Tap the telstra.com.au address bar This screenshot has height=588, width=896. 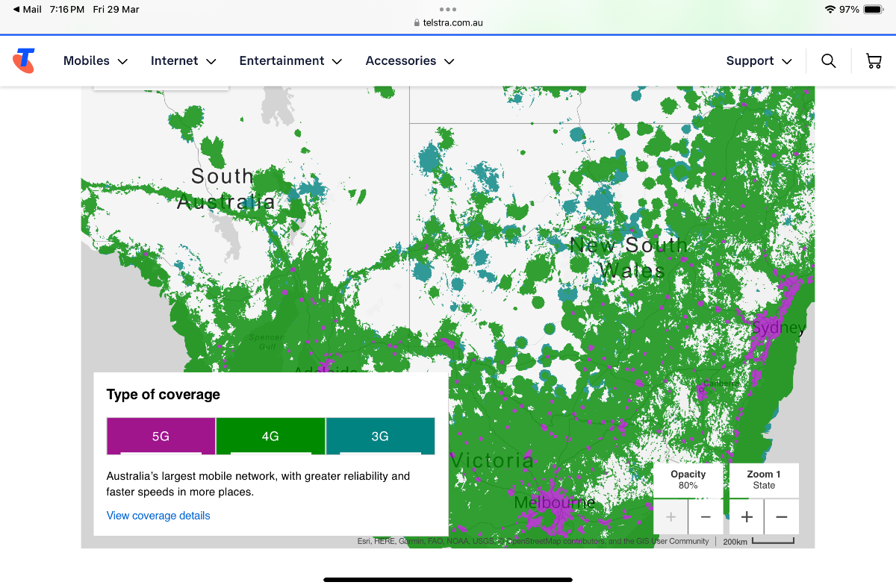[x=448, y=22]
